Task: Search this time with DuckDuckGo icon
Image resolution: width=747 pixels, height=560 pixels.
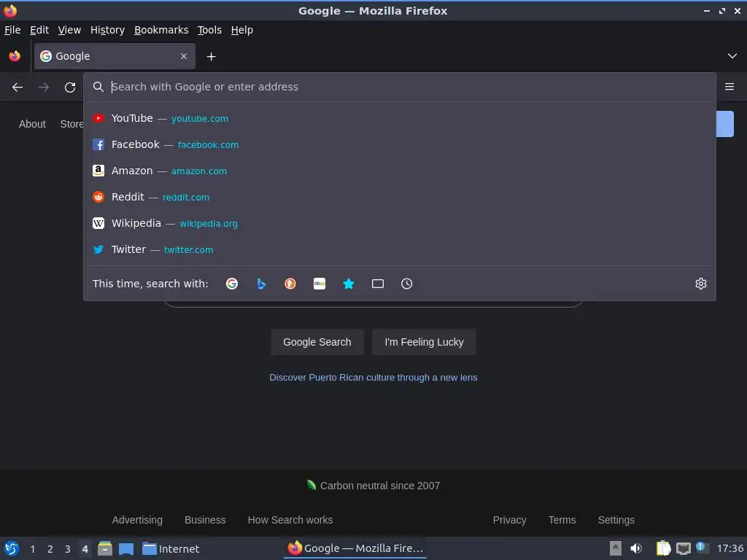Action: click(x=290, y=284)
